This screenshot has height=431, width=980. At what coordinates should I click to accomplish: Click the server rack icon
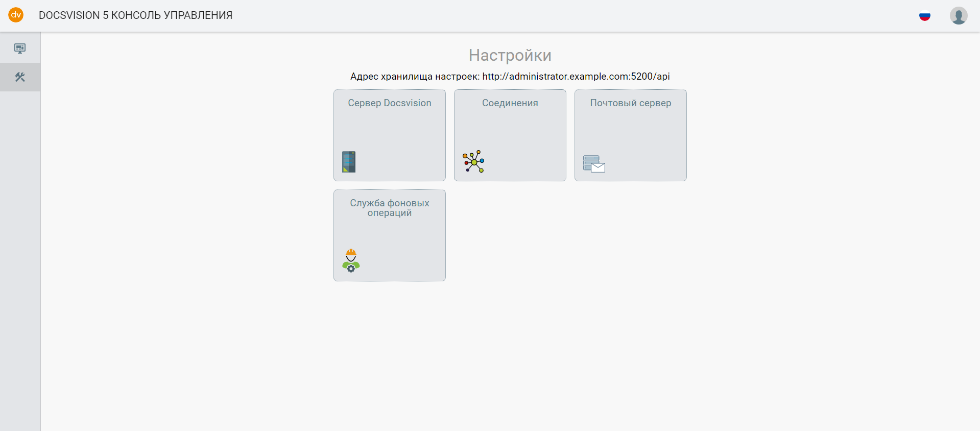tap(349, 162)
